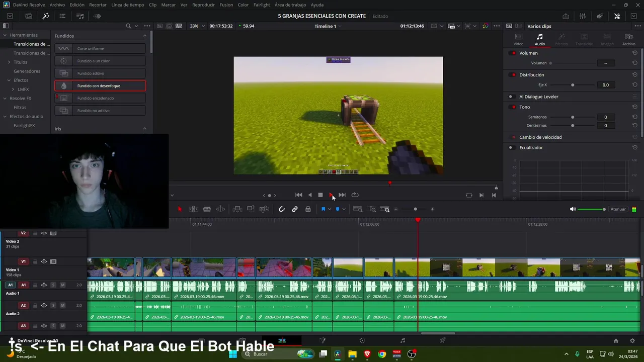Image resolution: width=644 pixels, height=362 pixels.
Task: Select Fundido encadenado transition
Action: click(100, 98)
